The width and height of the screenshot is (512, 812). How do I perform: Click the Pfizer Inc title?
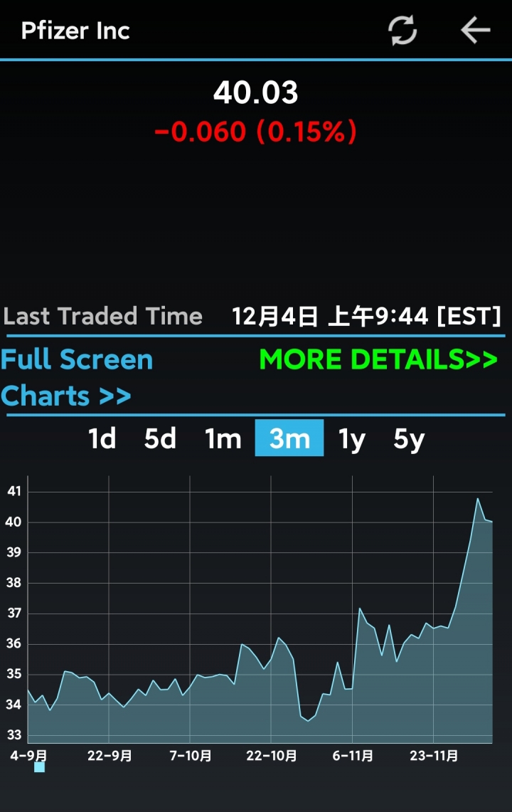(75, 31)
